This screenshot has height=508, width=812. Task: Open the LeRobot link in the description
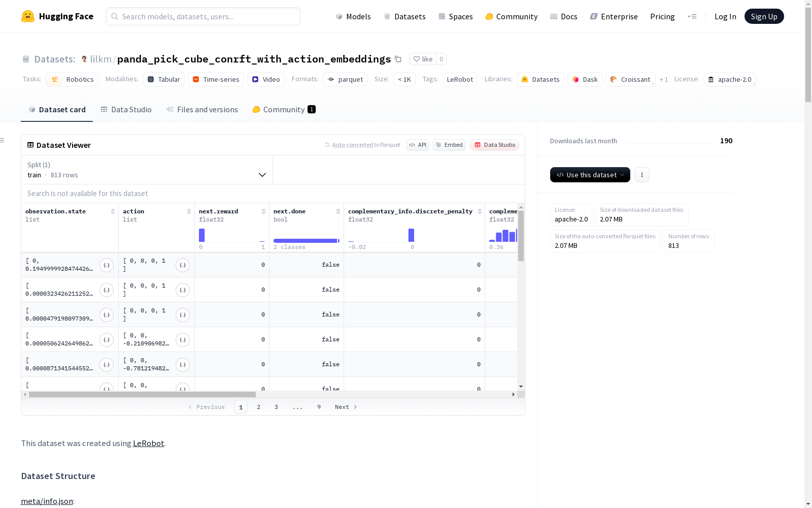148,443
